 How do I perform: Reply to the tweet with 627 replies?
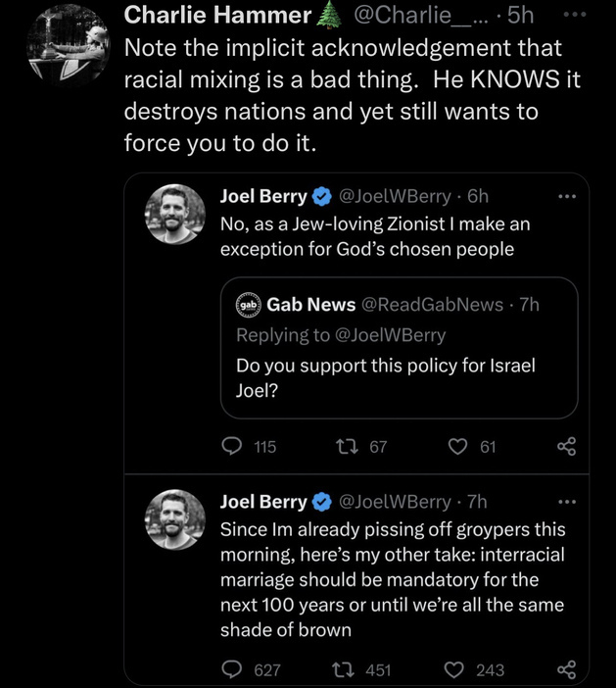pos(232,669)
